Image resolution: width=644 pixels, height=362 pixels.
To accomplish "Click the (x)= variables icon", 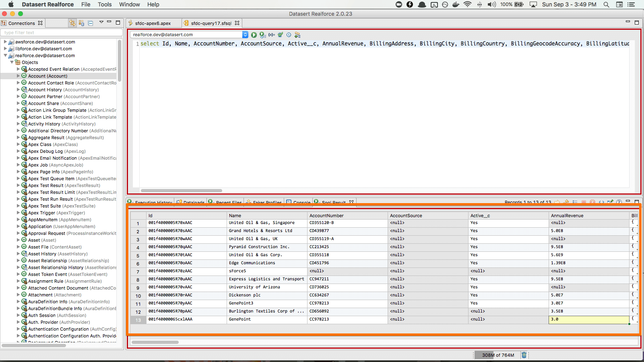I will [272, 35].
